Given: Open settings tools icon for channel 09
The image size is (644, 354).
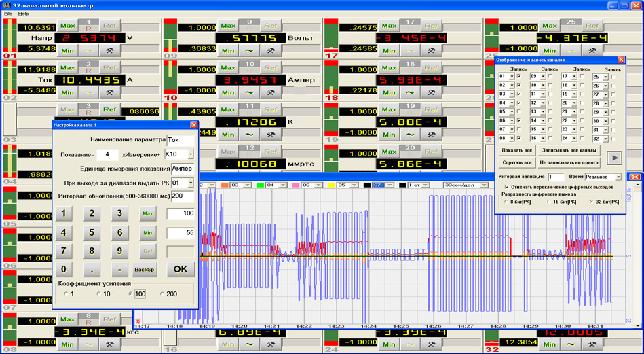Looking at the screenshot, I should coord(271,51).
